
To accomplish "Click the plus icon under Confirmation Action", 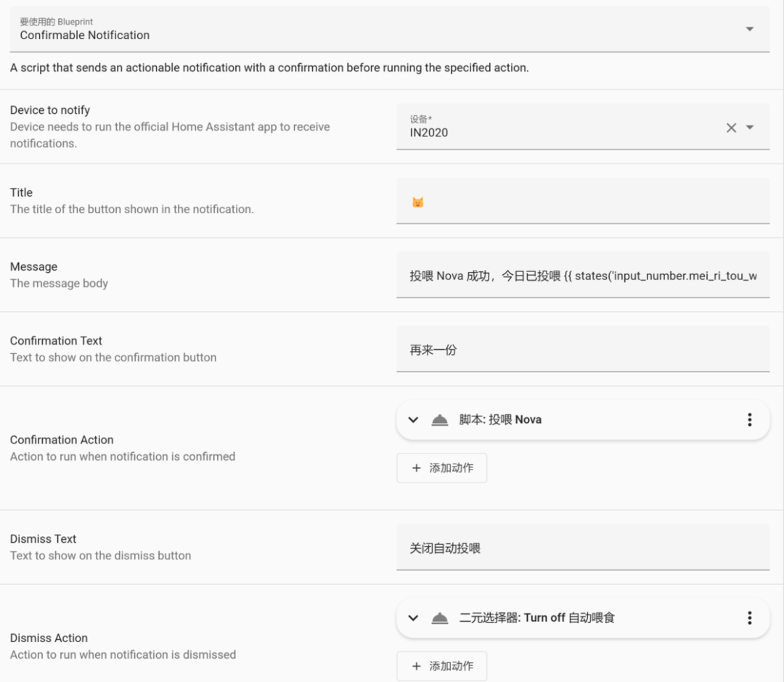I will click(417, 468).
